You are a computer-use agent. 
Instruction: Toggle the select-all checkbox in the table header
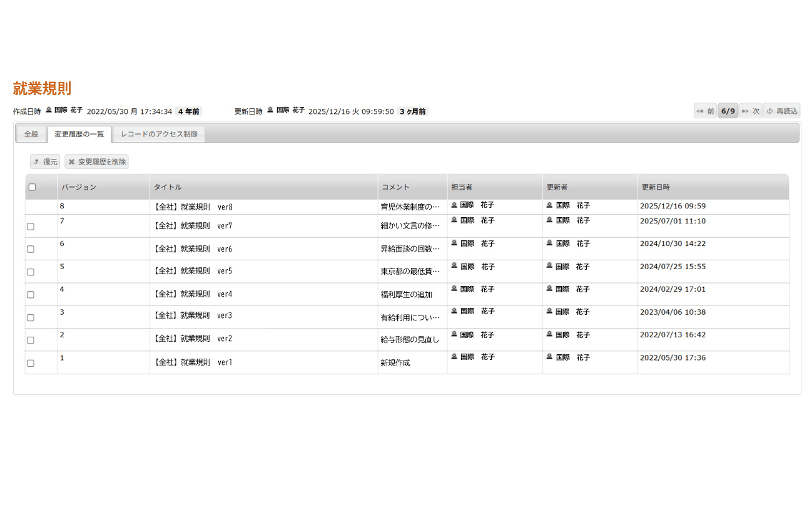pyautogui.click(x=32, y=187)
